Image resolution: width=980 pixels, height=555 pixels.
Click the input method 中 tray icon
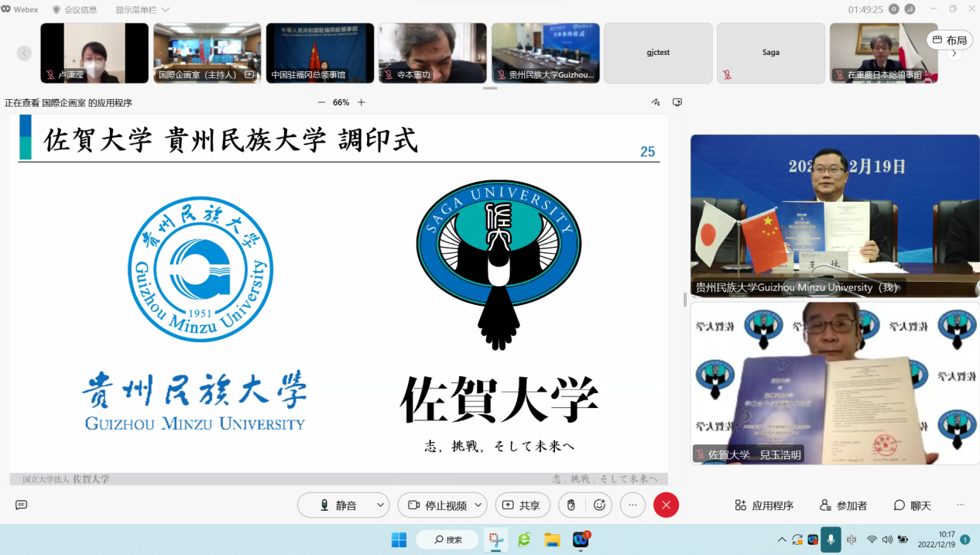[x=852, y=540]
